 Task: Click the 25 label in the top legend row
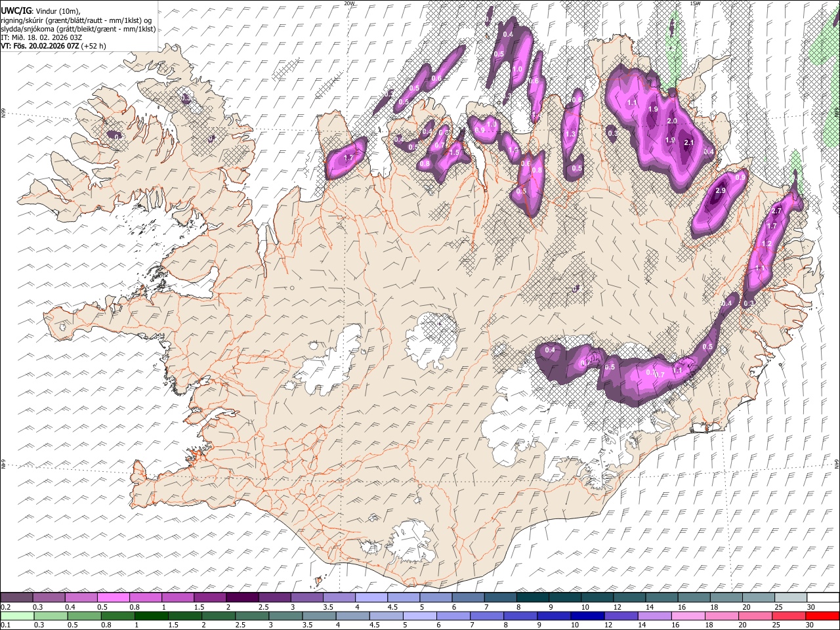[x=778, y=606]
